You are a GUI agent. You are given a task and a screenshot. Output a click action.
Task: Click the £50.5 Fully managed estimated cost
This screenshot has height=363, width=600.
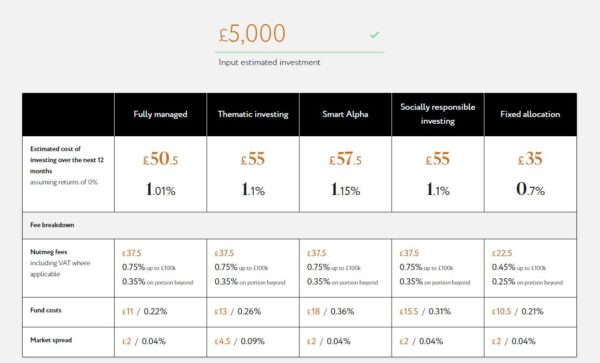pyautogui.click(x=160, y=159)
